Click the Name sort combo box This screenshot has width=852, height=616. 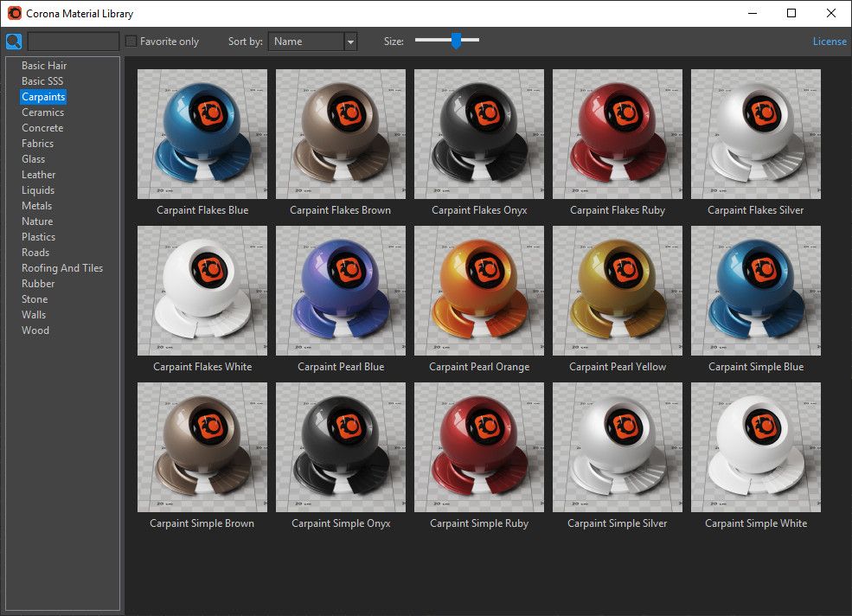[306, 42]
